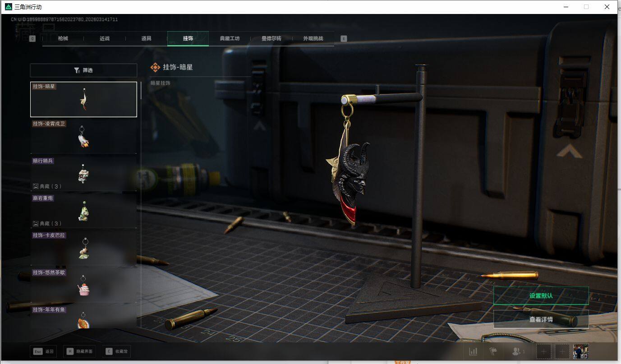Click the 暗星挂饰 description text
Viewport: 621px width, 364px height.
(161, 83)
